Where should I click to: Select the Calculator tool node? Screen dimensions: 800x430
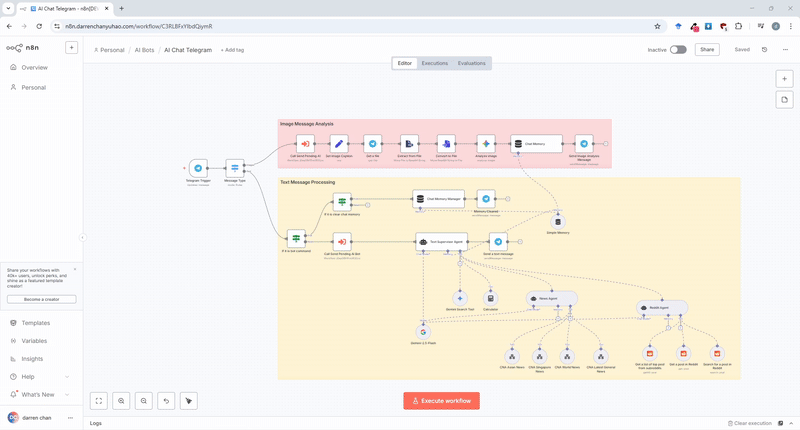(x=490, y=298)
